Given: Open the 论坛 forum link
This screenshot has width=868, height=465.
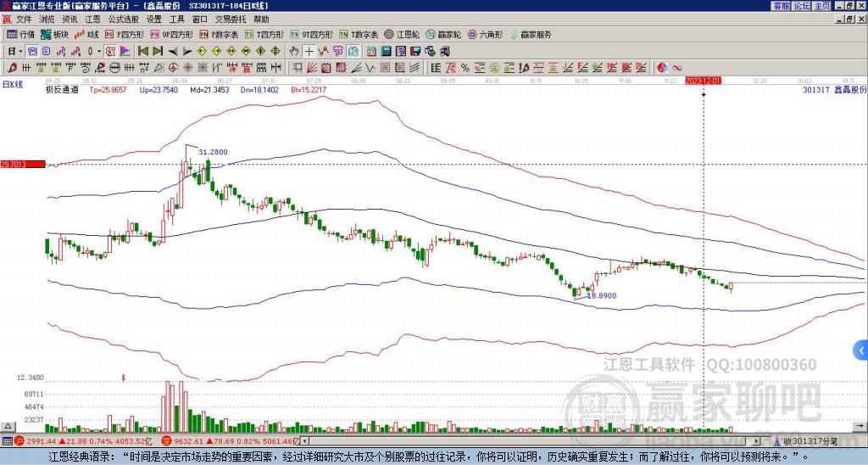Looking at the screenshot, I should point(802,6).
